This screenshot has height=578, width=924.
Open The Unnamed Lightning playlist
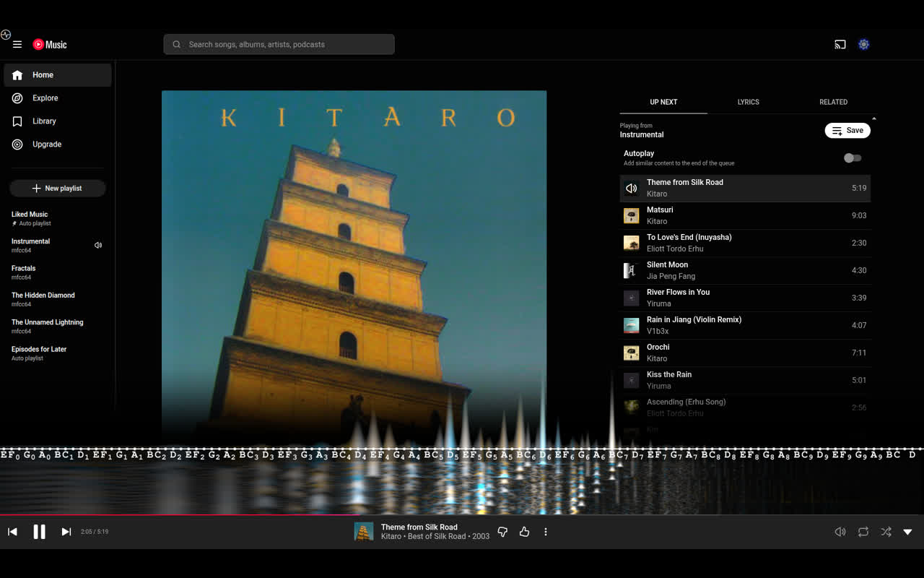click(58, 327)
